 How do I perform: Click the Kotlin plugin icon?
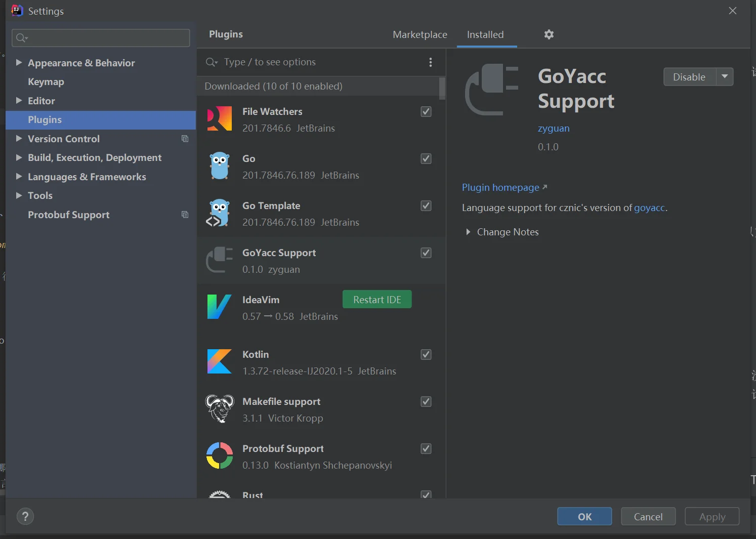[x=220, y=361]
